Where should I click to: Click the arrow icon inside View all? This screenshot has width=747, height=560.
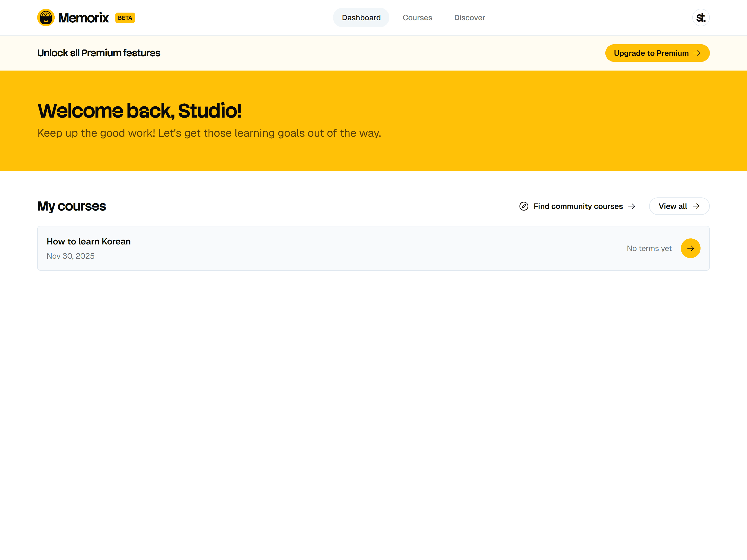point(696,206)
